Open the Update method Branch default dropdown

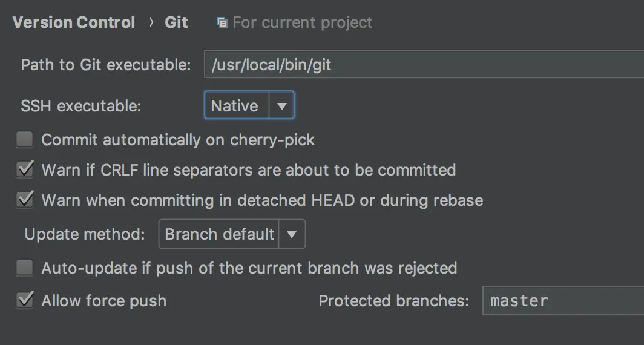(219, 234)
